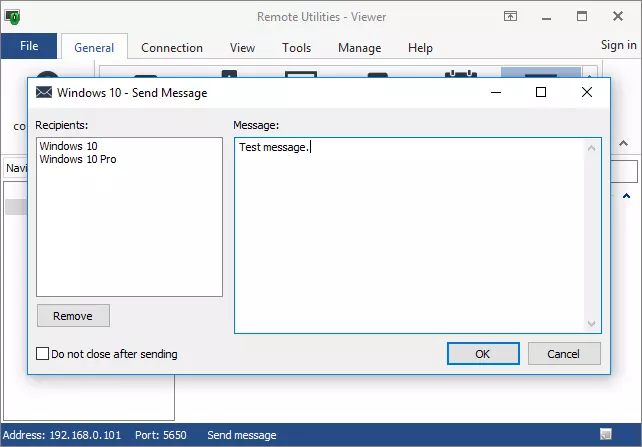Switch to the Connection tab
Image resolution: width=642 pixels, height=447 pixels.
point(172,48)
